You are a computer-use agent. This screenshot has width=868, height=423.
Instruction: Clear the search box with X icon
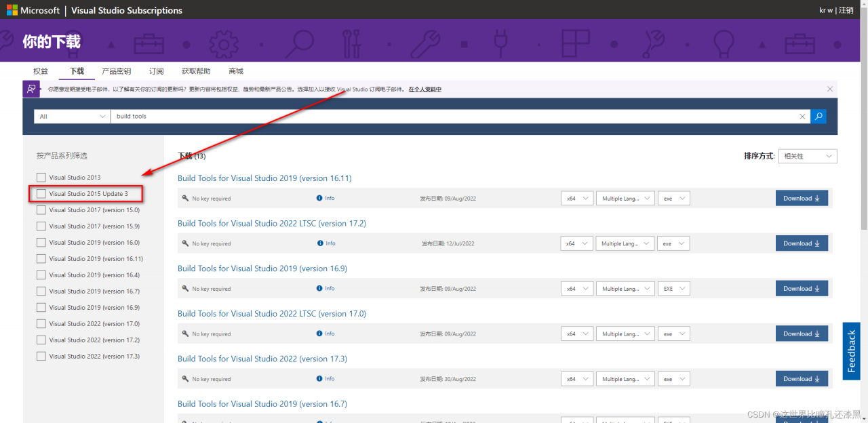803,117
